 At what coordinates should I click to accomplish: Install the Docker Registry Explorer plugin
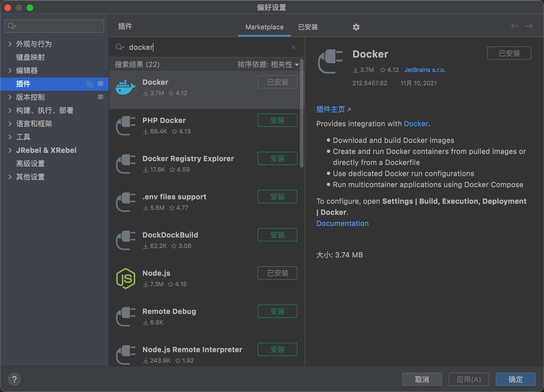pos(278,158)
